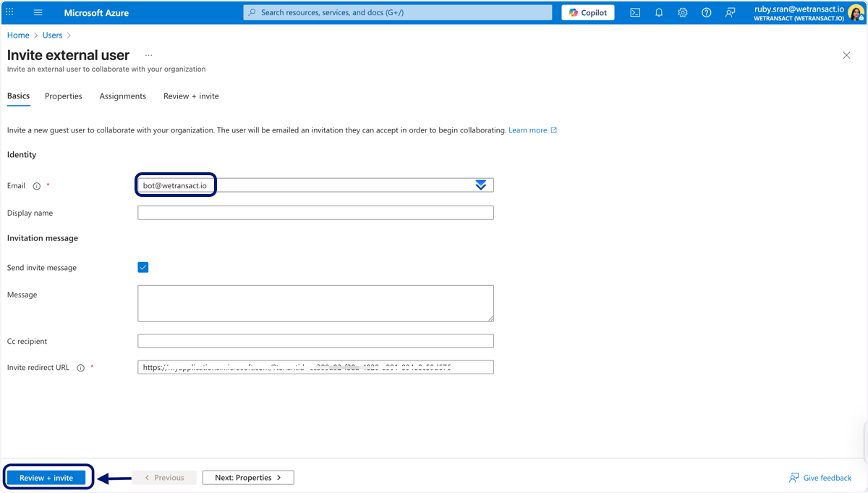
Task: Open the ellipsis menu beside Invite external user
Action: pyautogui.click(x=149, y=55)
